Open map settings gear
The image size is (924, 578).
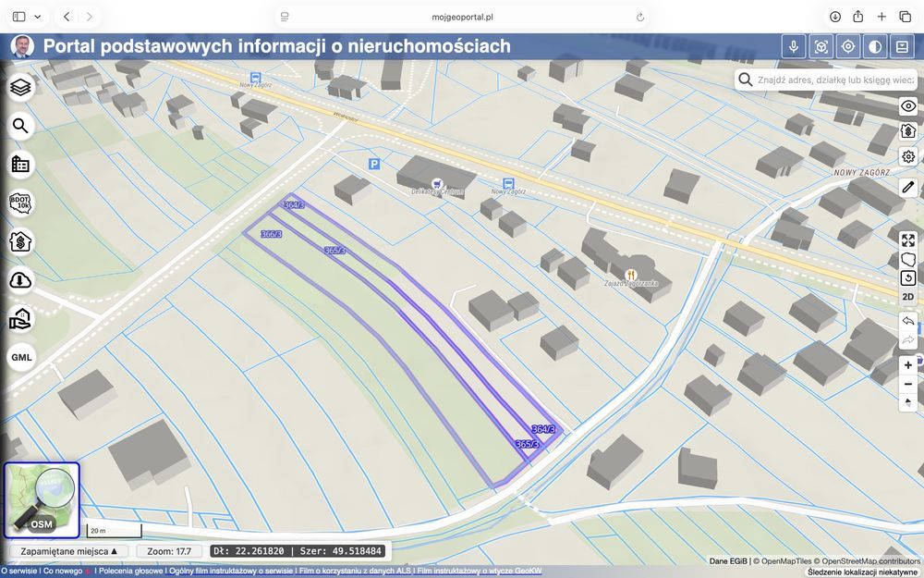click(x=908, y=156)
